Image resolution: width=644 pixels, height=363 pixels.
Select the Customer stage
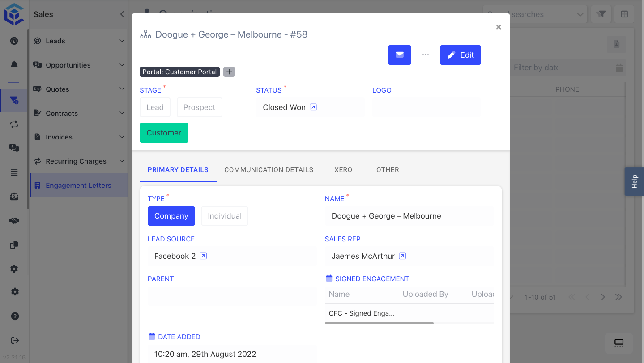[164, 133]
